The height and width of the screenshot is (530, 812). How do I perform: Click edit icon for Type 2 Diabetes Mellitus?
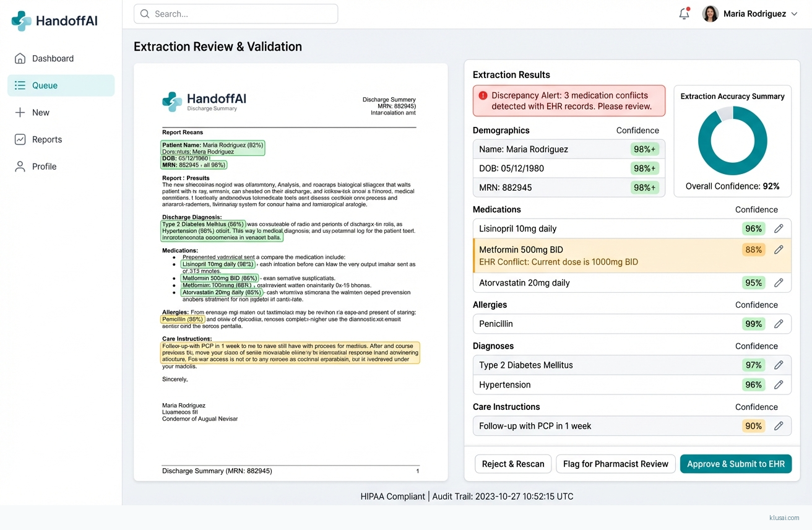779,365
